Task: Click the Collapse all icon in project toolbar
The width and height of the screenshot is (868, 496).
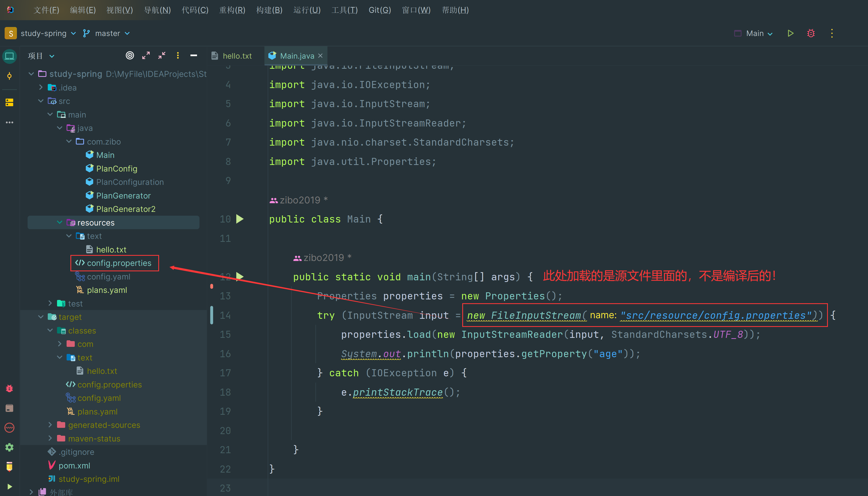Action: click(x=161, y=56)
